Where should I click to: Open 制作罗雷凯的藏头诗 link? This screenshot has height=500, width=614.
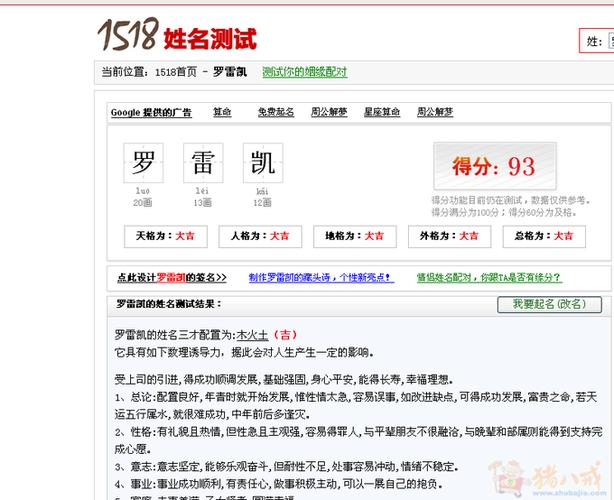click(x=320, y=278)
